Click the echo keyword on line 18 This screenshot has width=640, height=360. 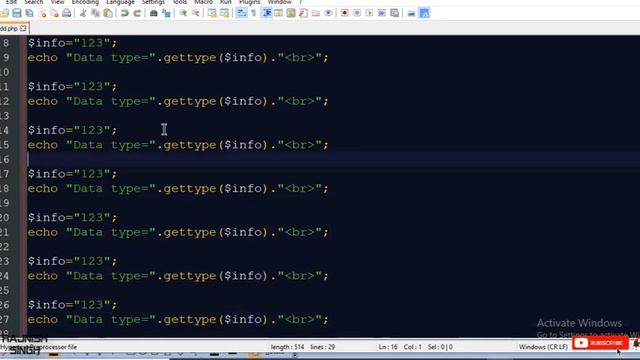click(x=43, y=189)
